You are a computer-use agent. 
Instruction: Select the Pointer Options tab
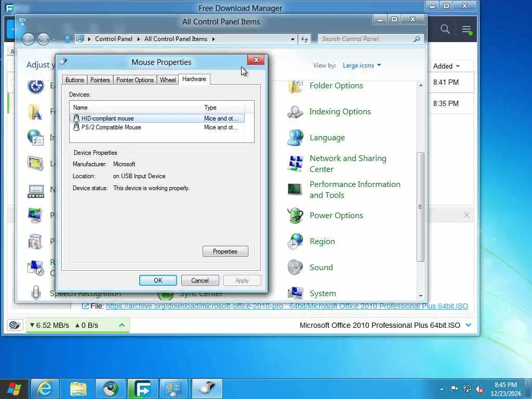pos(135,80)
